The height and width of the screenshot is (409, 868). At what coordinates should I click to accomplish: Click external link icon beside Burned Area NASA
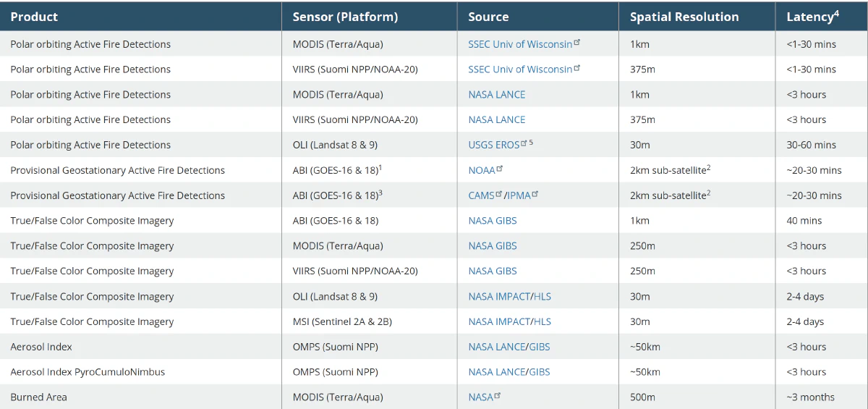(x=498, y=396)
